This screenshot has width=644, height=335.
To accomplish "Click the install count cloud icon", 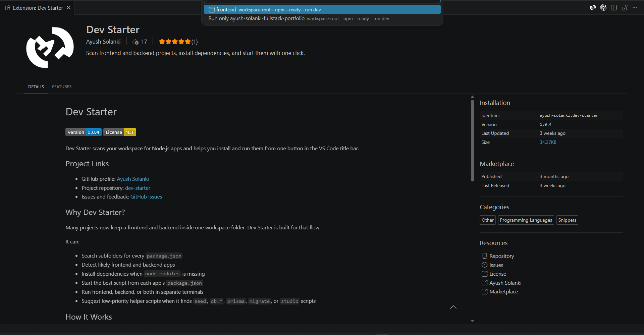I will pyautogui.click(x=136, y=42).
